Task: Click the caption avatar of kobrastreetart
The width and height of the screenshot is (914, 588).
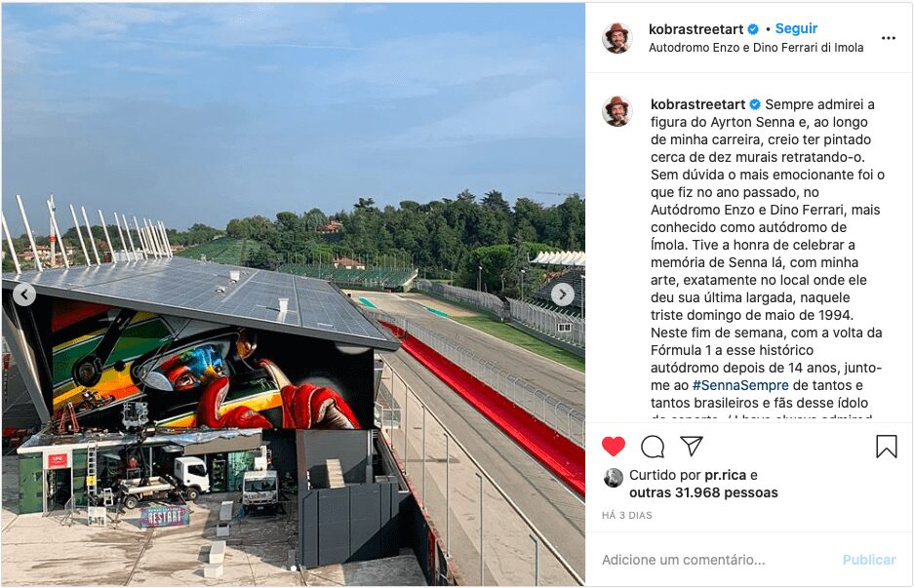Action: [617, 111]
